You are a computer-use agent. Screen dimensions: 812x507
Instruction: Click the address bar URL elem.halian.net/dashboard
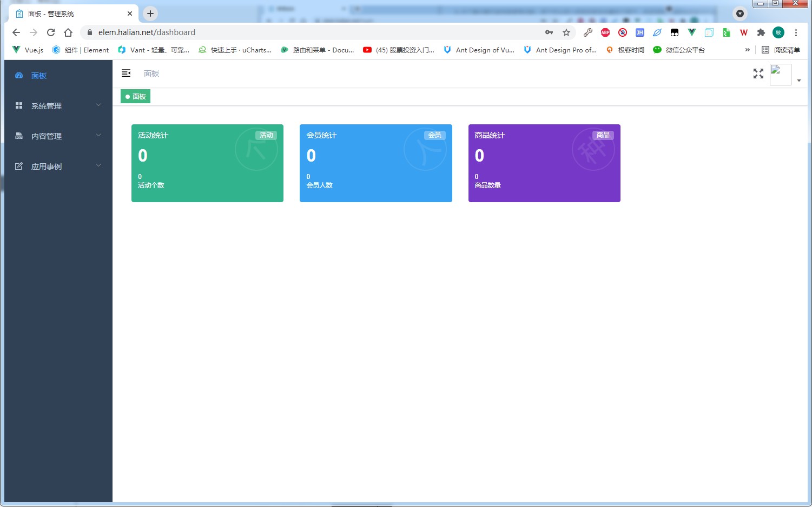pos(147,32)
